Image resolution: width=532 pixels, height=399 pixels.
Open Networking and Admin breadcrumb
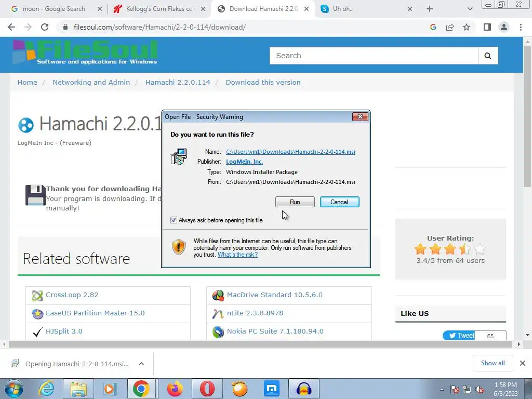[x=91, y=83]
